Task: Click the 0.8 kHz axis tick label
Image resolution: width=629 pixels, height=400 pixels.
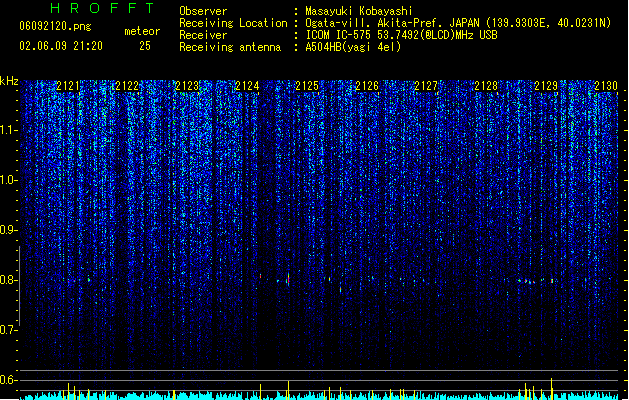Action: click(x=8, y=280)
